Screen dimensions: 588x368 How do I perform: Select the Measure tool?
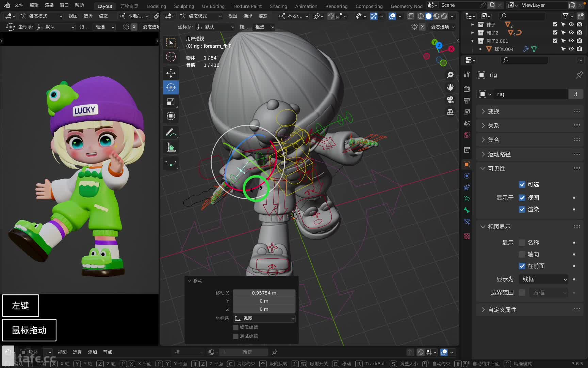pyautogui.click(x=171, y=147)
